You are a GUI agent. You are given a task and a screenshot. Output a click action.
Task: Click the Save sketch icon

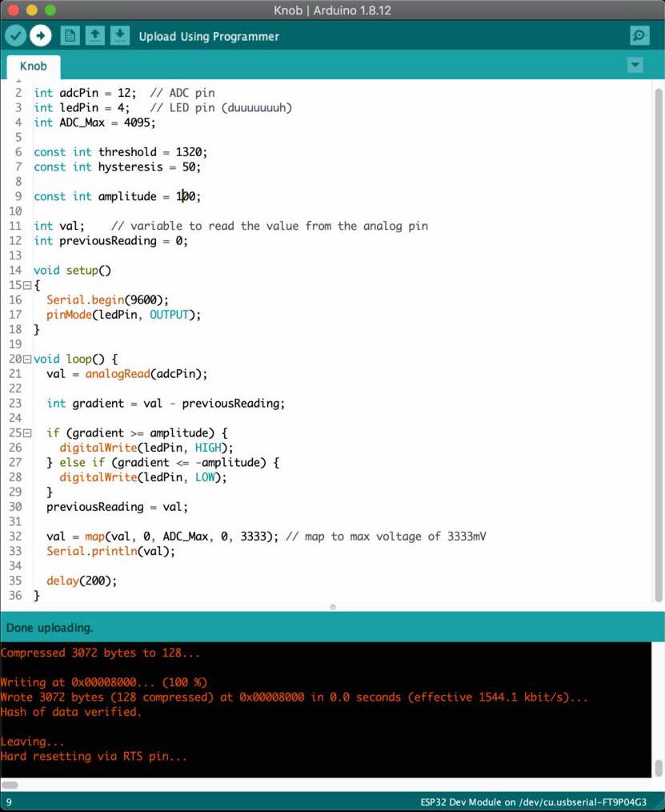tap(119, 35)
